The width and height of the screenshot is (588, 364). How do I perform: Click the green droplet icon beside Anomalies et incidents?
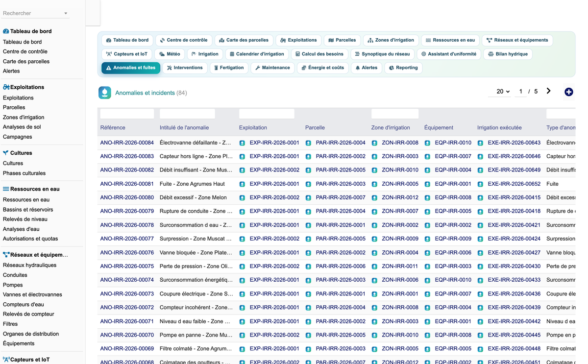pos(105,93)
